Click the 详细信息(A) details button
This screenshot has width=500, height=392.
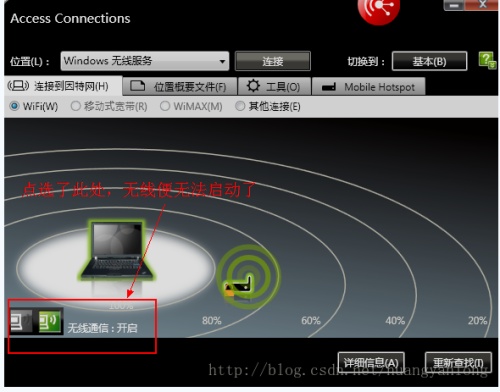tap(371, 362)
